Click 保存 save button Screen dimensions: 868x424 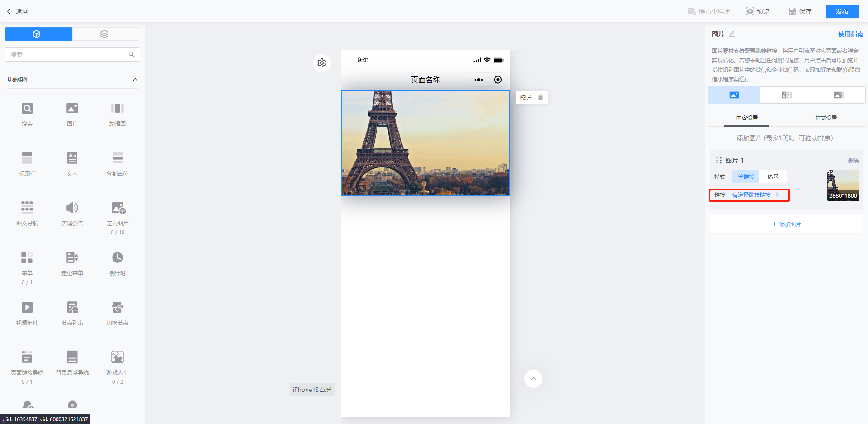[x=800, y=11]
